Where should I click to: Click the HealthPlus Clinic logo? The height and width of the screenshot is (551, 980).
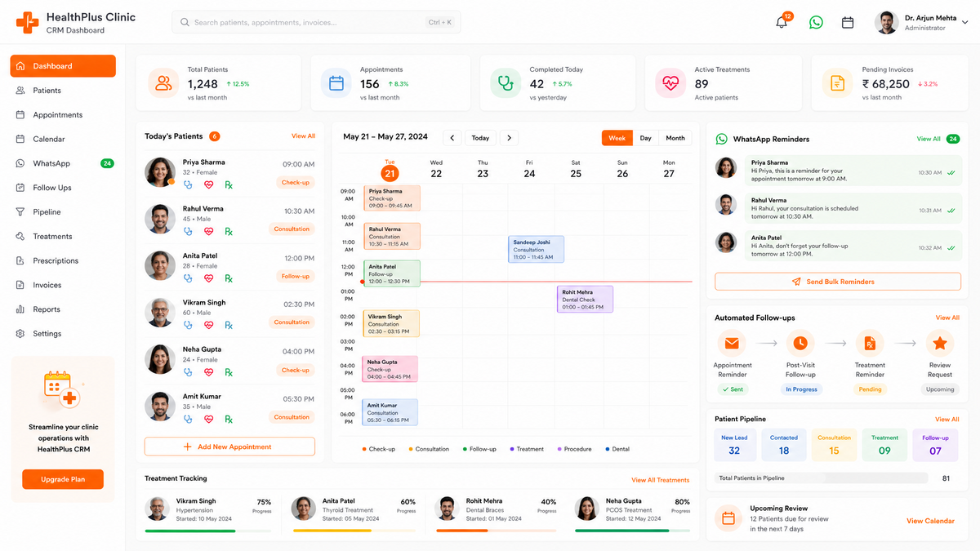click(27, 23)
